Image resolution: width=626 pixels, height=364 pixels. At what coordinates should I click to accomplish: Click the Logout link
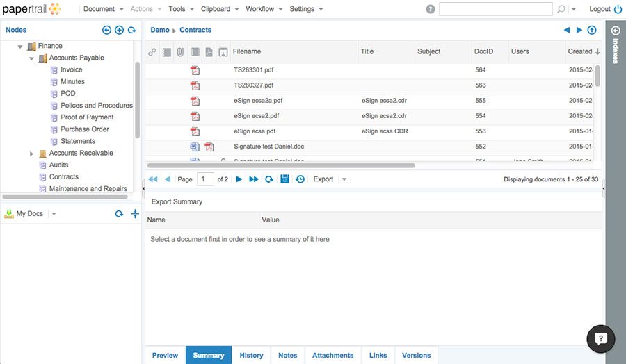point(600,9)
